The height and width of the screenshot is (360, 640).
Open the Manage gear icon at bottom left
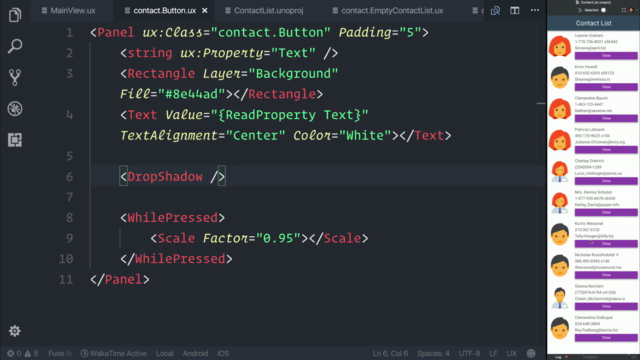click(15, 331)
